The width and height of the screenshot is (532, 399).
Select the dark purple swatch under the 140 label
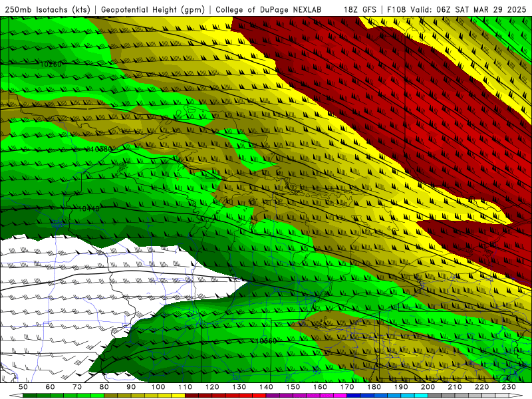coord(273,396)
